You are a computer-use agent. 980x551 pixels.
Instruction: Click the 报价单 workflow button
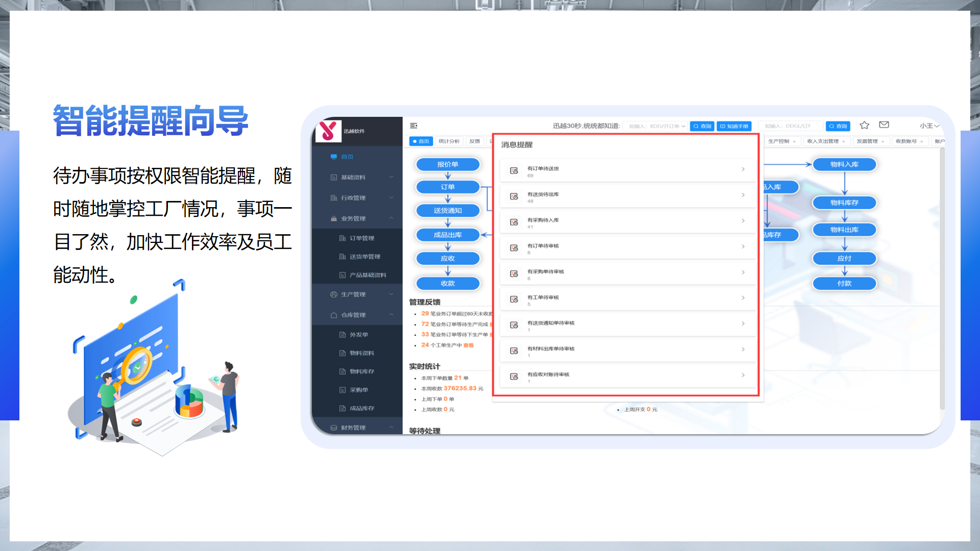tap(448, 164)
